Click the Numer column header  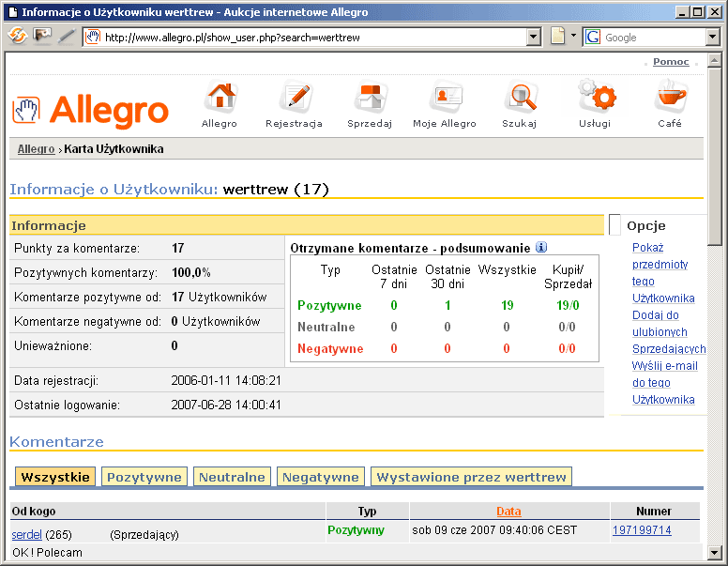click(654, 512)
